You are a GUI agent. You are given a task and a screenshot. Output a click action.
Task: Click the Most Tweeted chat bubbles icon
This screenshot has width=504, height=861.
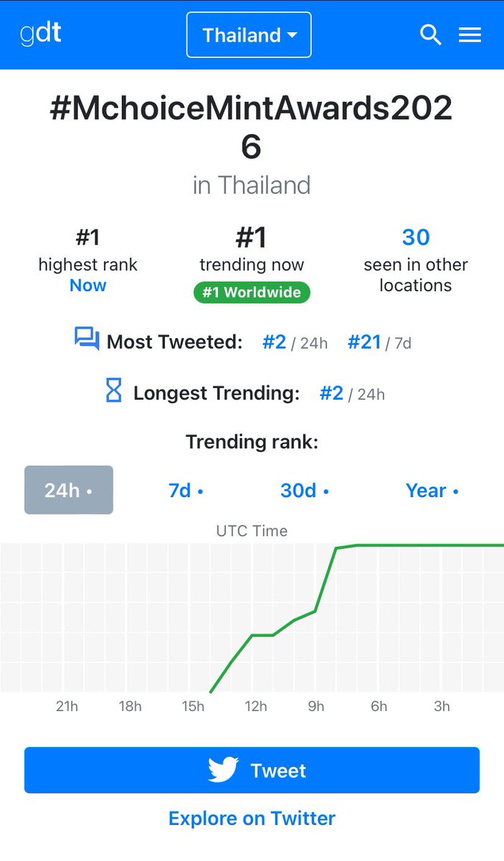click(x=87, y=339)
